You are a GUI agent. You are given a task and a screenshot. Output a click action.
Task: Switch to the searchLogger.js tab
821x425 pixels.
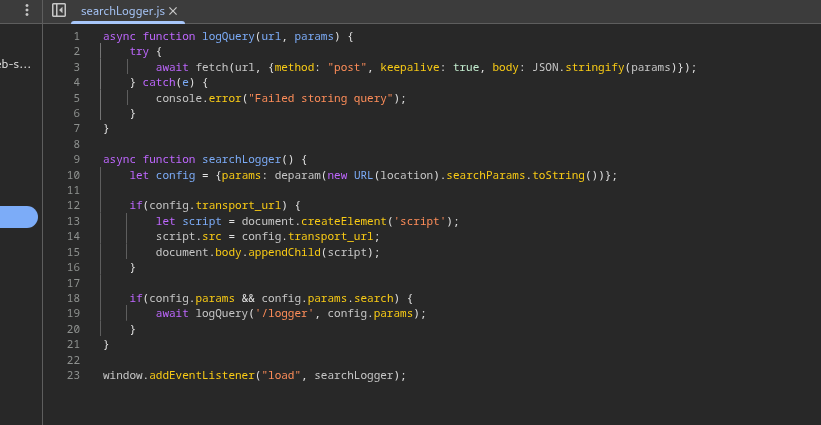(122, 11)
